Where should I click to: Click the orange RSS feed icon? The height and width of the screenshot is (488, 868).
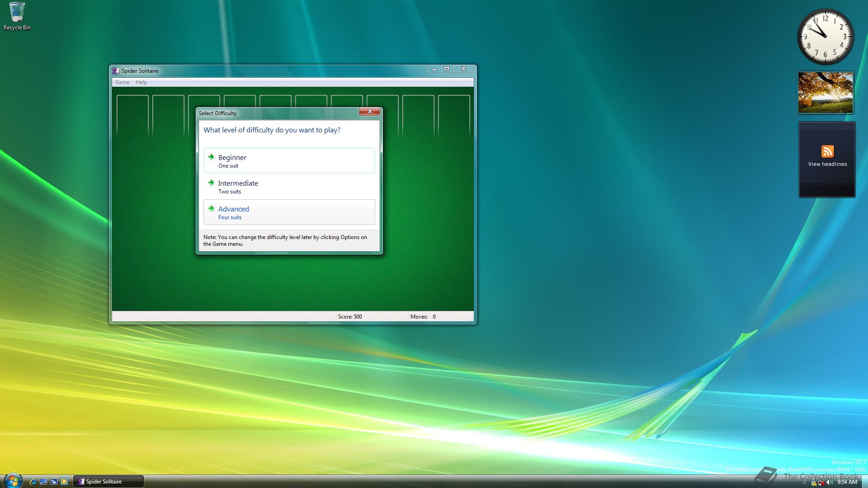coord(827,151)
